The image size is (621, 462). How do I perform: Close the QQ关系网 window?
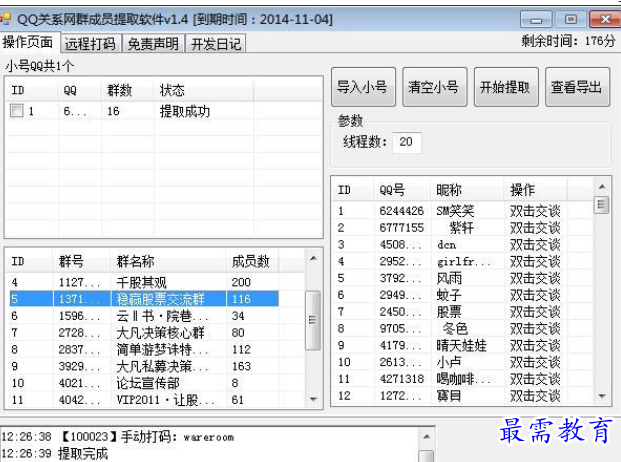[x=605, y=19]
